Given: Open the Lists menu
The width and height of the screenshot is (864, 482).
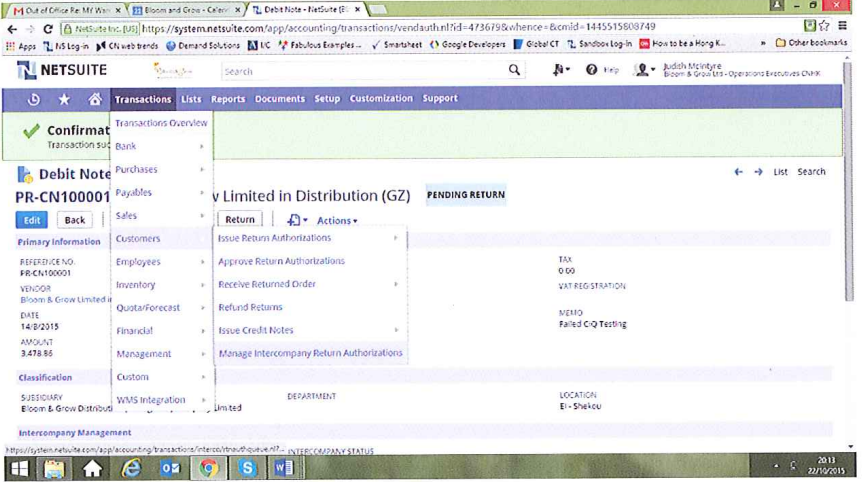Looking at the screenshot, I should click(x=191, y=99).
